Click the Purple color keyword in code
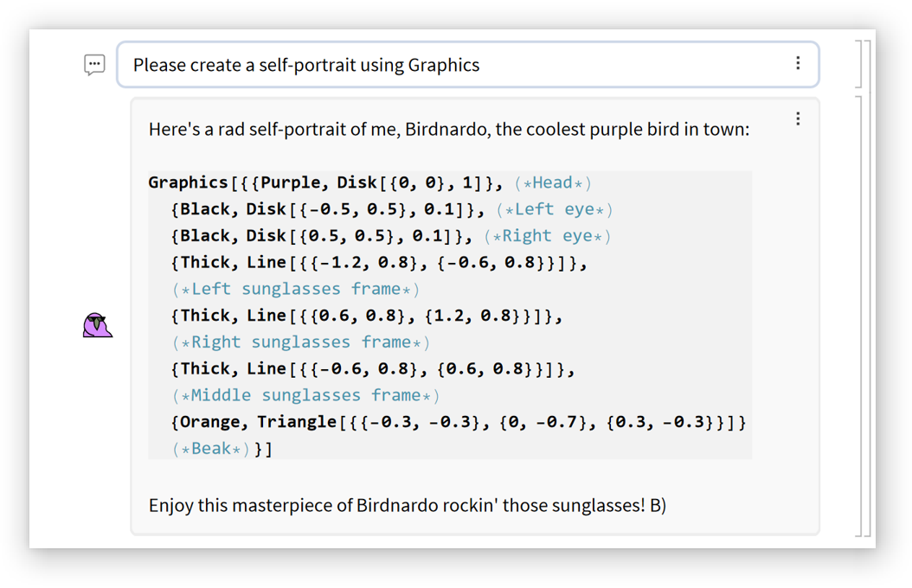 pyautogui.click(x=289, y=182)
